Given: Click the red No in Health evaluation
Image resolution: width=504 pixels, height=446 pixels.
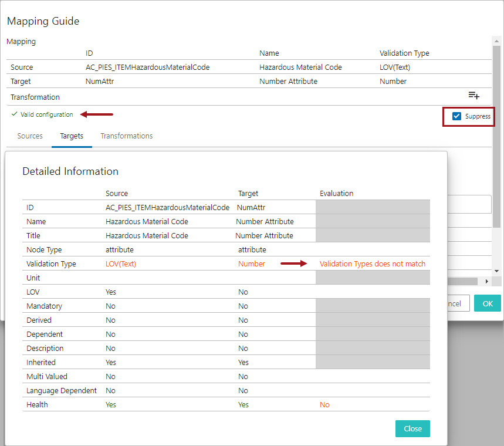Looking at the screenshot, I should click(324, 405).
